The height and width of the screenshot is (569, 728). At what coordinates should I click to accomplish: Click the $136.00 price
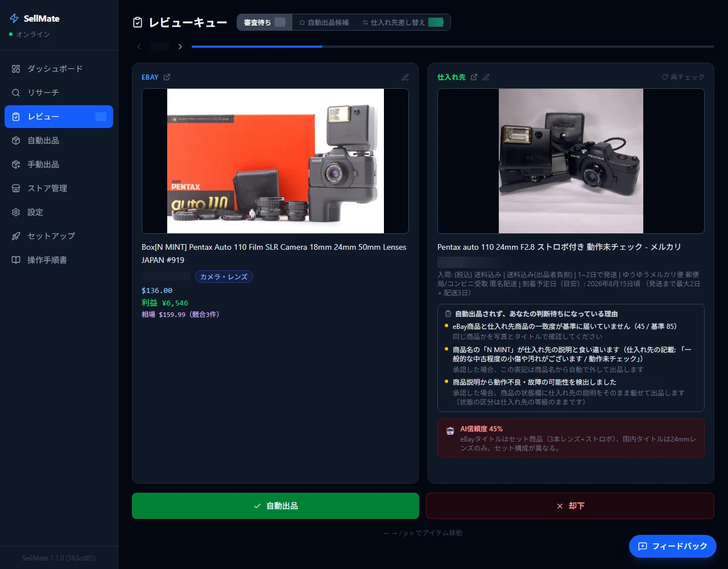click(x=157, y=291)
